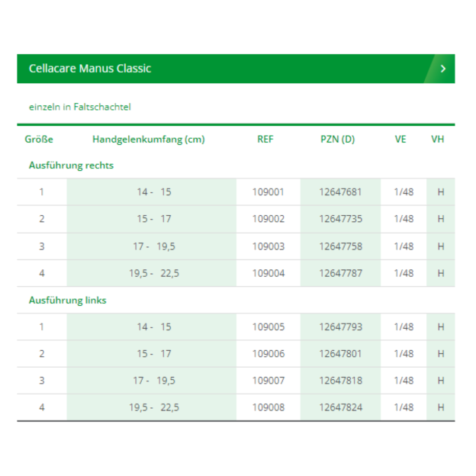Viewport: 476px width, 476px height.
Task: Select PZN value 12647824
Action: [x=341, y=407]
